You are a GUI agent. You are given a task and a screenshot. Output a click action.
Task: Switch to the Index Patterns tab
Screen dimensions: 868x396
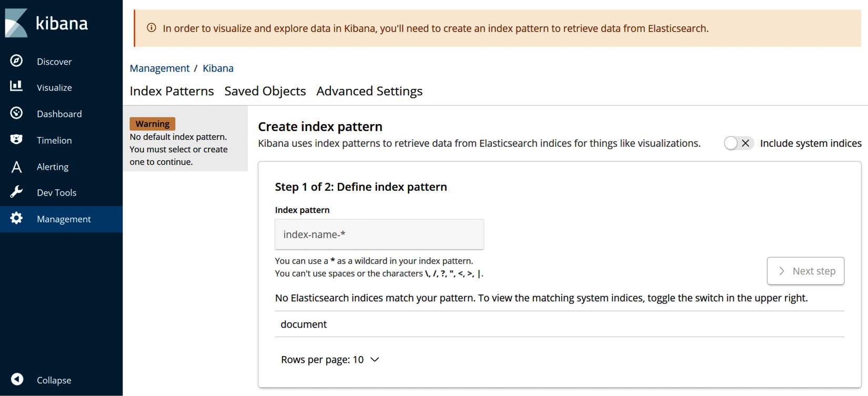pyautogui.click(x=171, y=91)
